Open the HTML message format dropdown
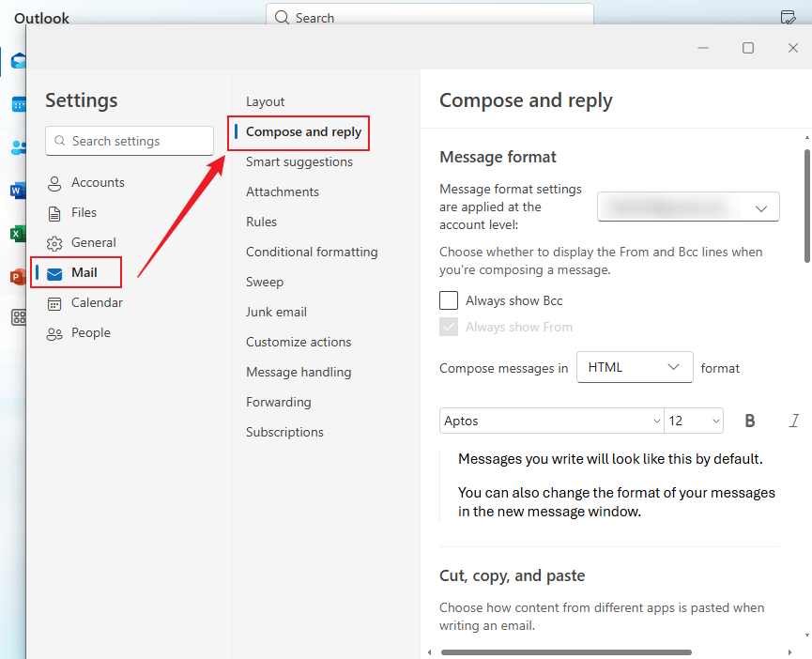Screen dimensions: 812x659 635,368
